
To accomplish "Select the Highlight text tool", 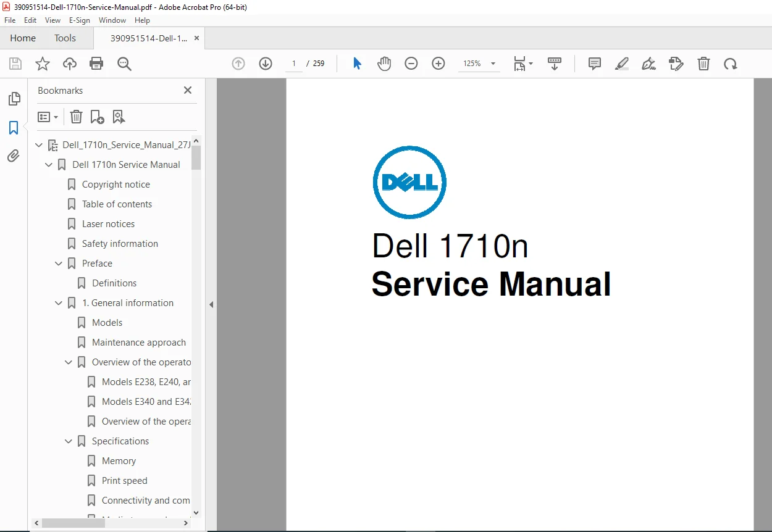I will (x=622, y=64).
